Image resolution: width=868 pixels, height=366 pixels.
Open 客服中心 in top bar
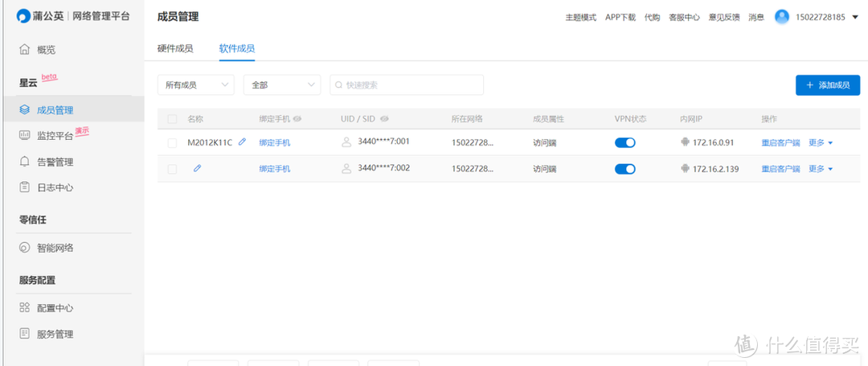point(684,17)
